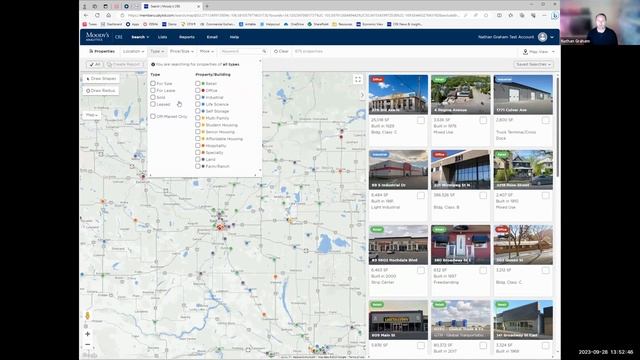The image size is (640, 360).
Task: Select the Self Storage checkbox
Action: click(198, 111)
